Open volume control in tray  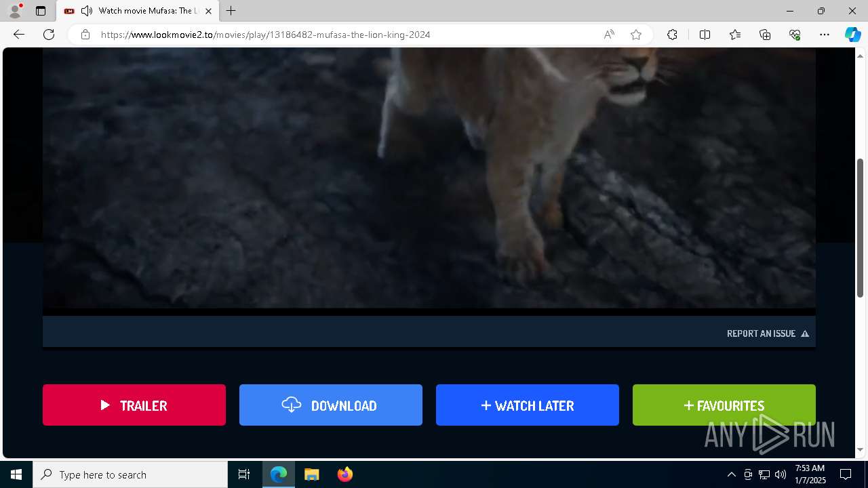pyautogui.click(x=781, y=474)
